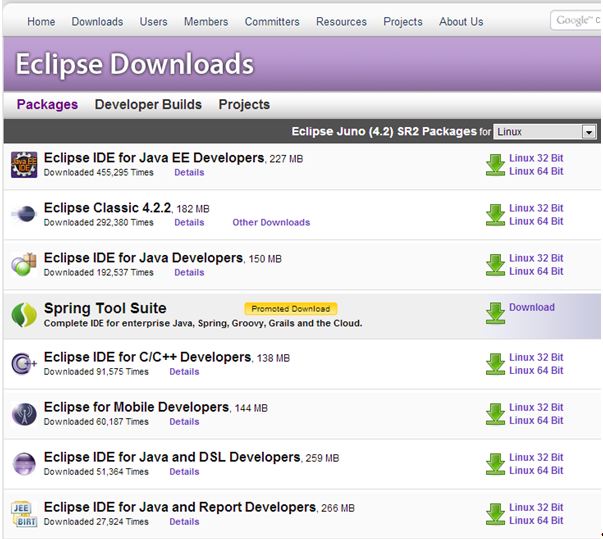Open the About Us menu item
This screenshot has height=539, width=603.
click(461, 22)
